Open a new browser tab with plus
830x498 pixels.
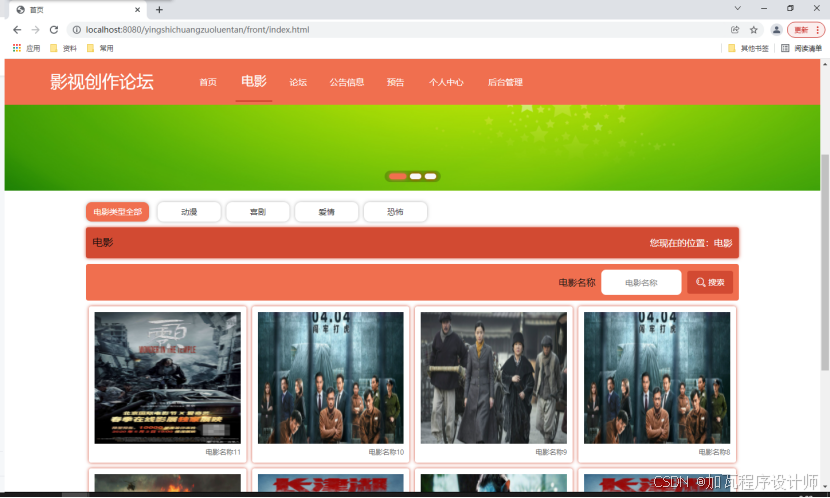pos(159,10)
